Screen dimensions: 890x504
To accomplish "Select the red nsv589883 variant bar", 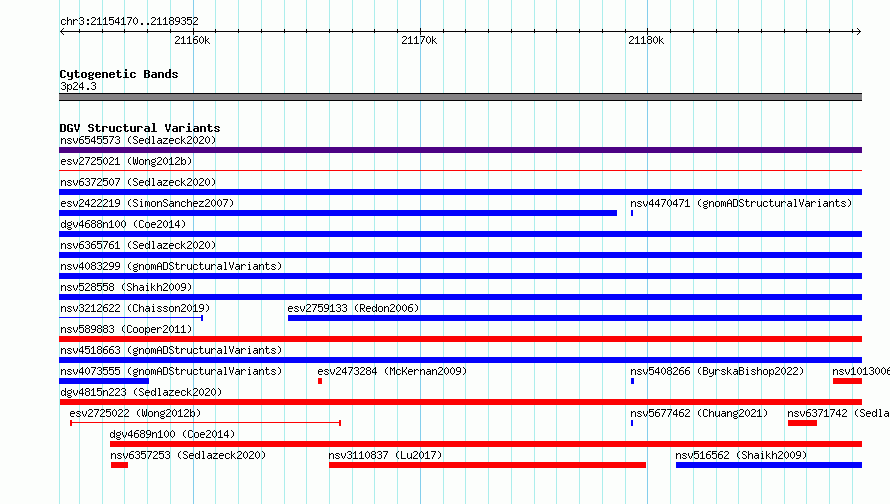I will 460,339.
